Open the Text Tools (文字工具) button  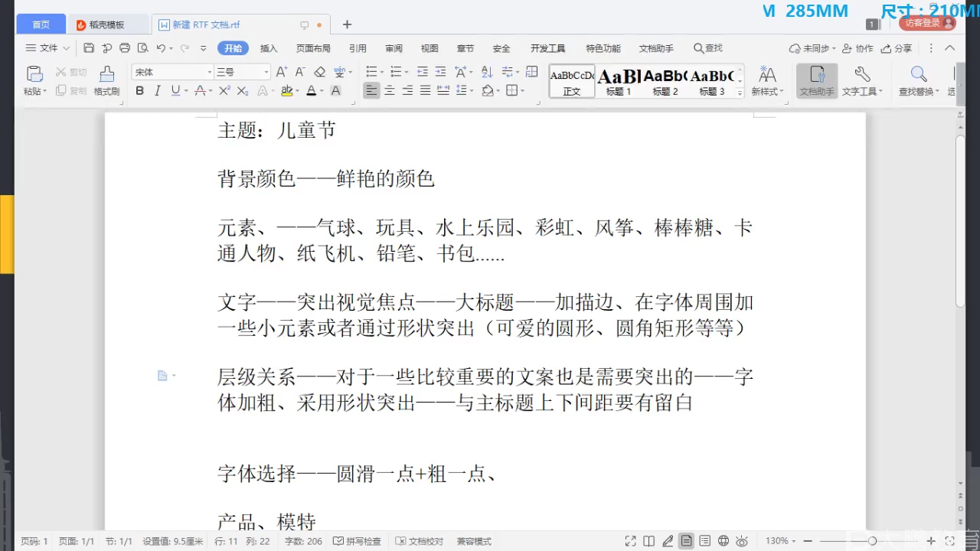(862, 80)
